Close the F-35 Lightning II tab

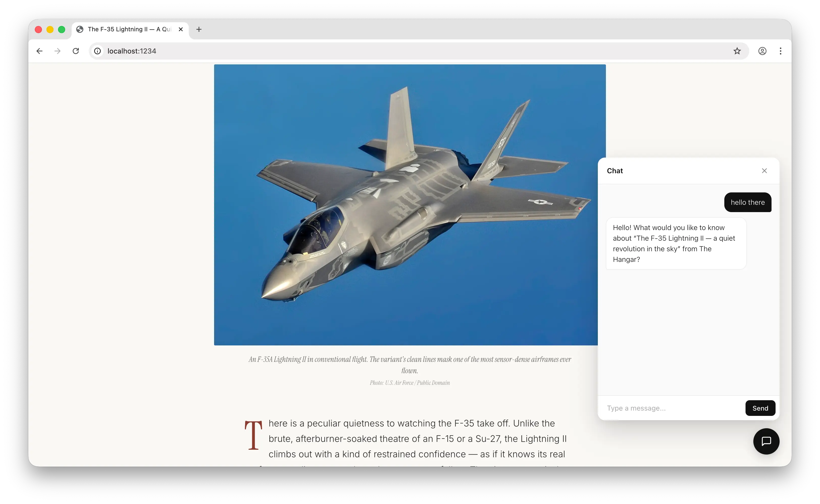tap(181, 29)
